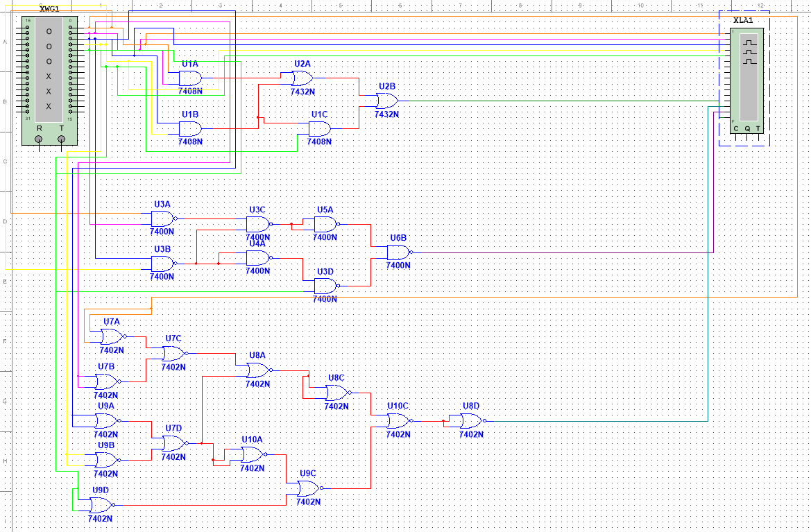Screen dimensions: 811x532
Task: Select NAND gate U5A
Action: click(326, 224)
